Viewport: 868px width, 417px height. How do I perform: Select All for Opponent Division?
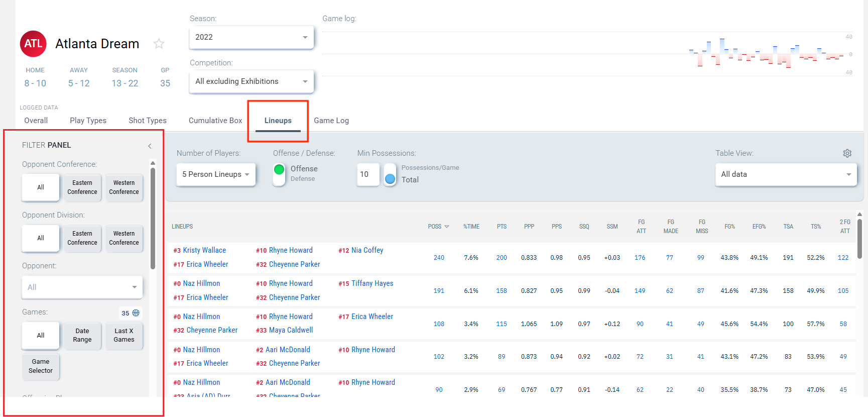41,238
